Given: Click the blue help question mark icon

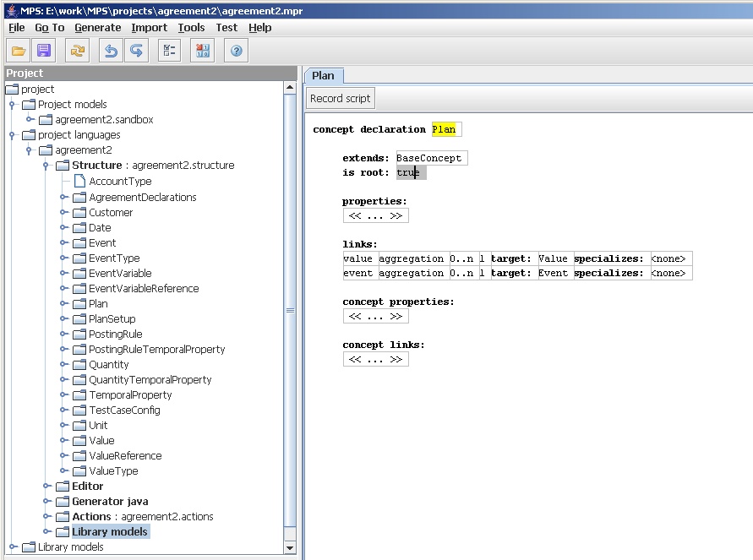Looking at the screenshot, I should pos(236,52).
